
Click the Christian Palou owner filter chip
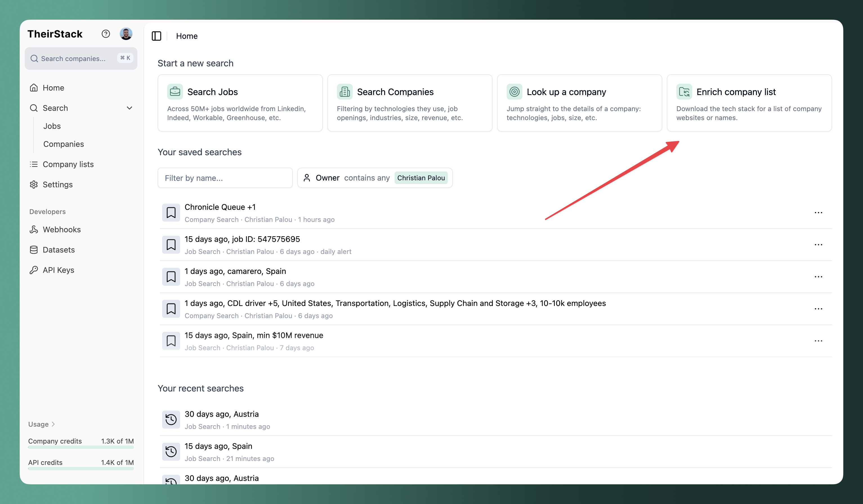pyautogui.click(x=421, y=177)
